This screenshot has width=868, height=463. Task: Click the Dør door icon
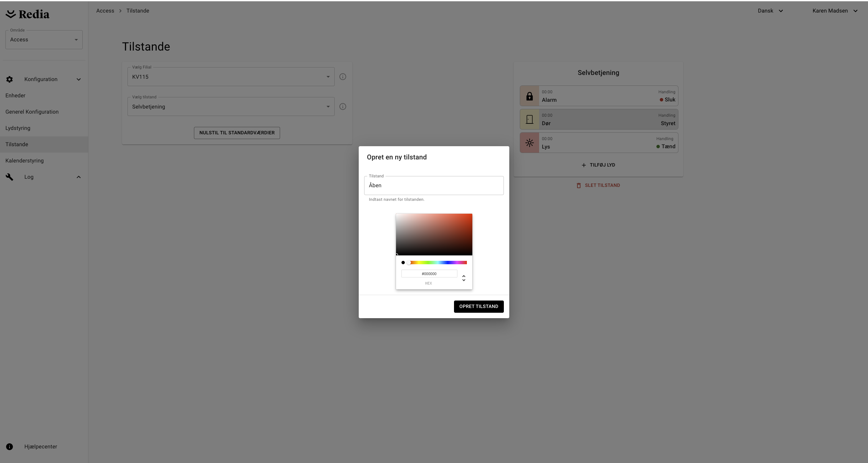529,119
